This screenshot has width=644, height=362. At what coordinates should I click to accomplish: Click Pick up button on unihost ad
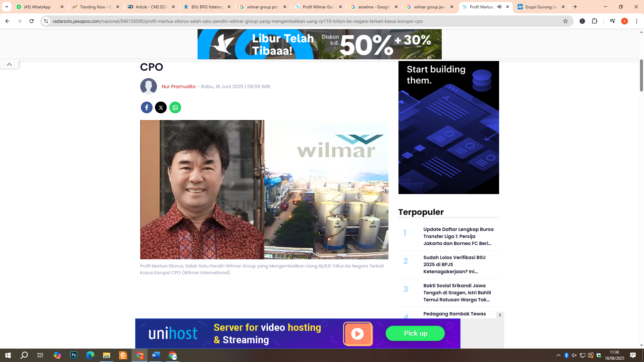click(415, 333)
